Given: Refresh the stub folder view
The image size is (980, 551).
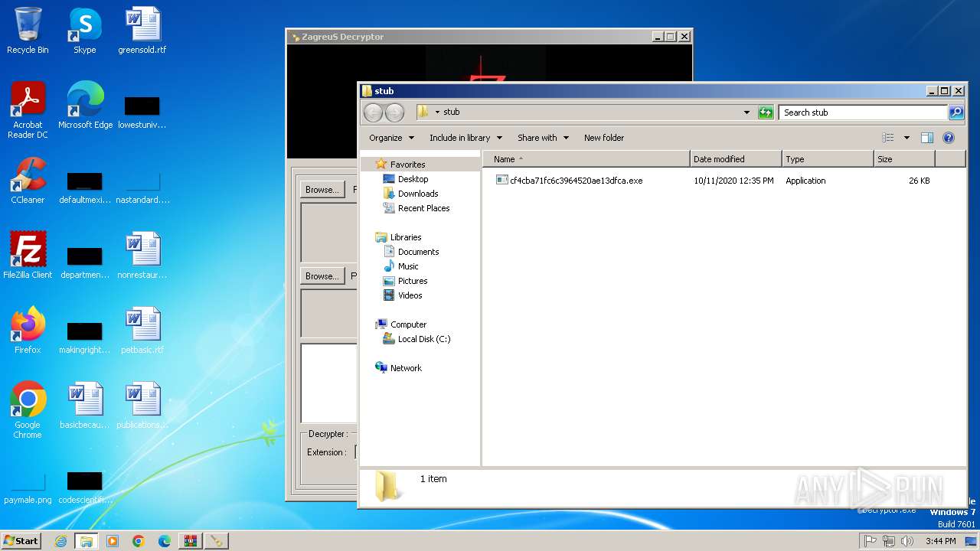Looking at the screenshot, I should point(766,112).
